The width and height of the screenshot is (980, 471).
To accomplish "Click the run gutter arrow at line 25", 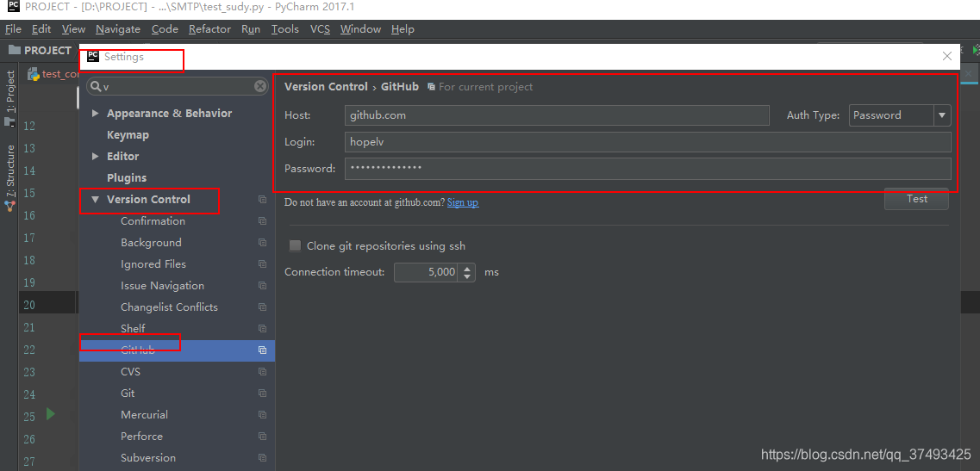I will point(51,413).
